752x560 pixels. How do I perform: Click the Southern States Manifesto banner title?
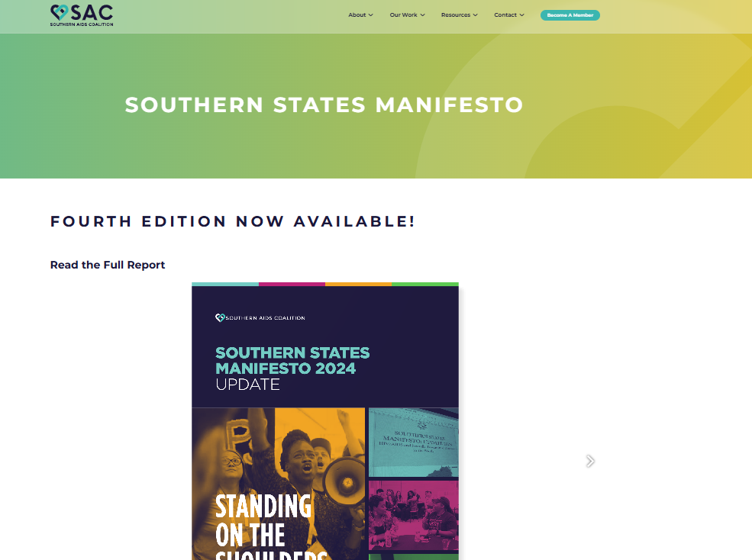pyautogui.click(x=324, y=105)
